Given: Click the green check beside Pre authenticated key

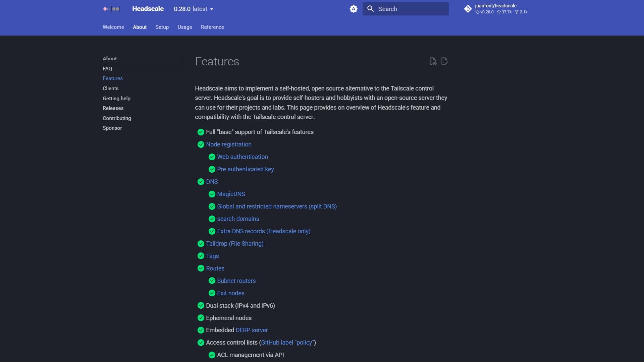Looking at the screenshot, I should click(212, 169).
